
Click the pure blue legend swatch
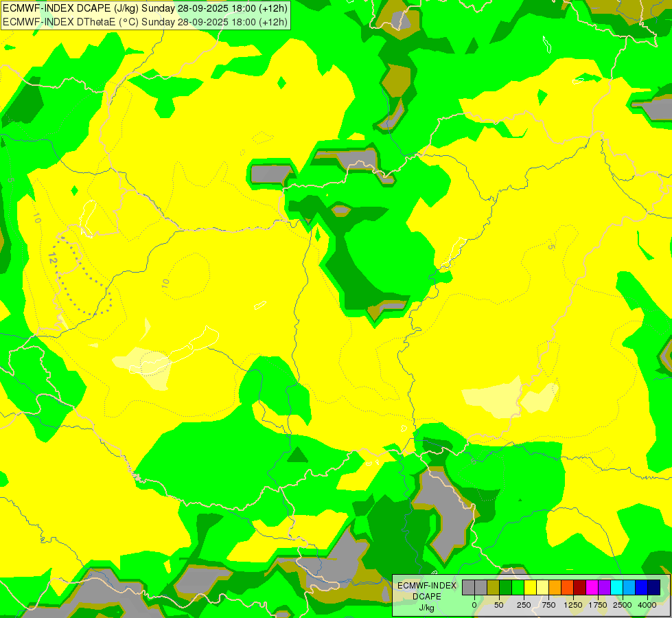pyautogui.click(x=641, y=588)
